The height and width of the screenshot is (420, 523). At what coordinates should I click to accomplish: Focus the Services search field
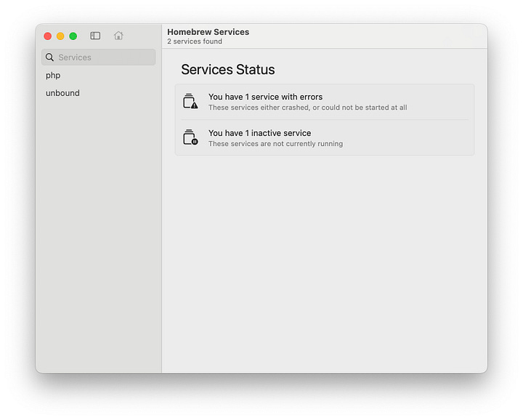[x=98, y=57]
